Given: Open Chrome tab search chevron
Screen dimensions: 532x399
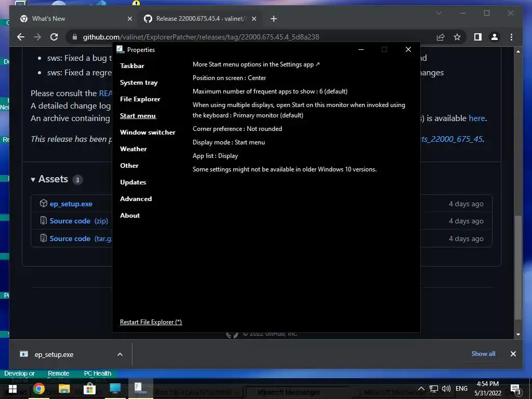Looking at the screenshot, I should point(438,13).
